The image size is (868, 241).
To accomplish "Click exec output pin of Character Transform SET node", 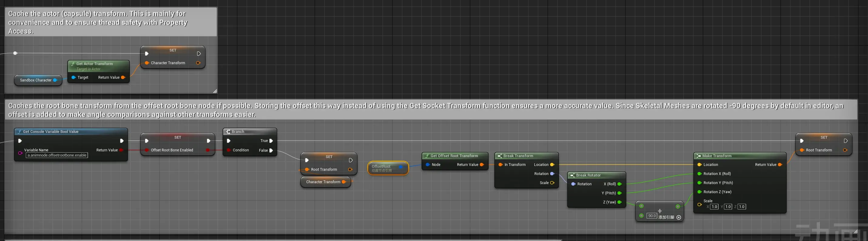I will 199,54.
